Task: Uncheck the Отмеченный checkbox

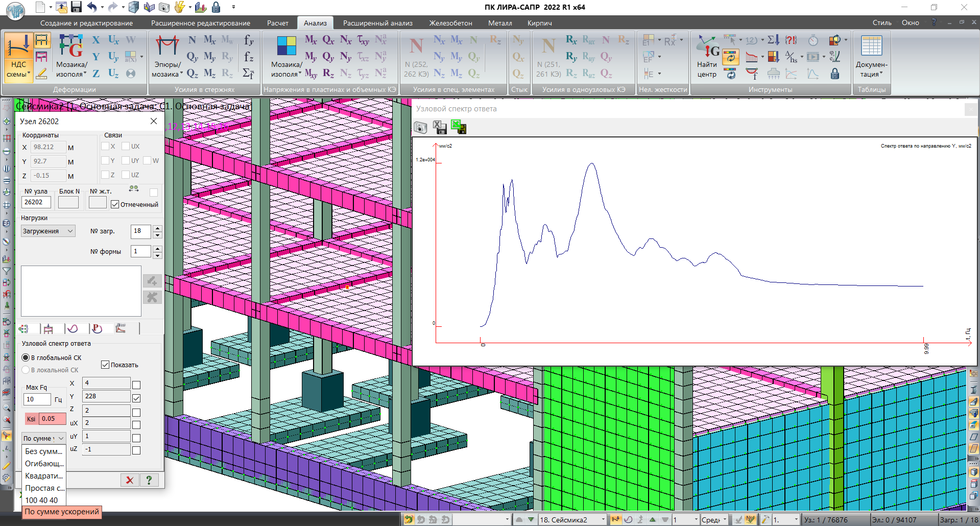Action: click(x=115, y=204)
